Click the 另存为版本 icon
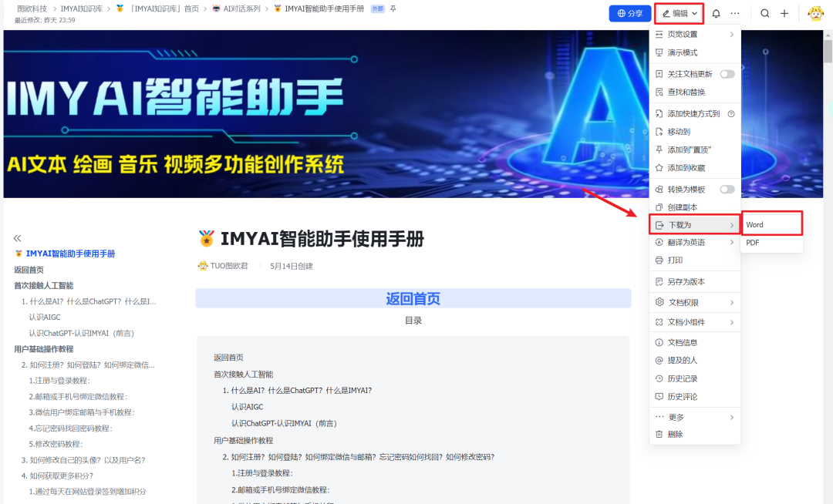 click(659, 282)
